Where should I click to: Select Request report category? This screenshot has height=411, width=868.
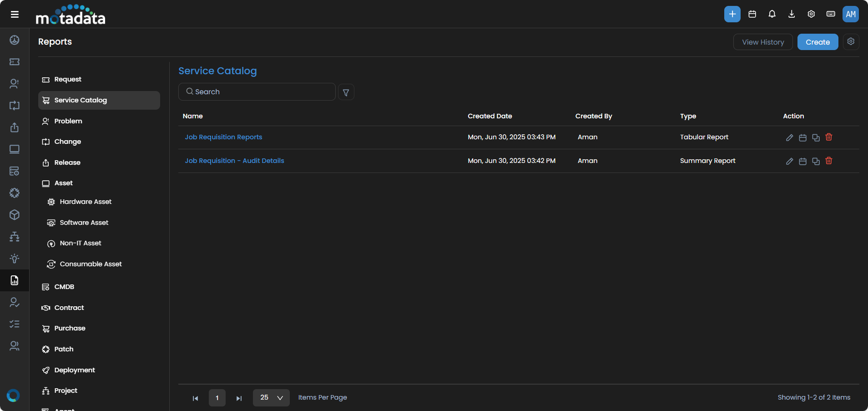[x=99, y=80]
